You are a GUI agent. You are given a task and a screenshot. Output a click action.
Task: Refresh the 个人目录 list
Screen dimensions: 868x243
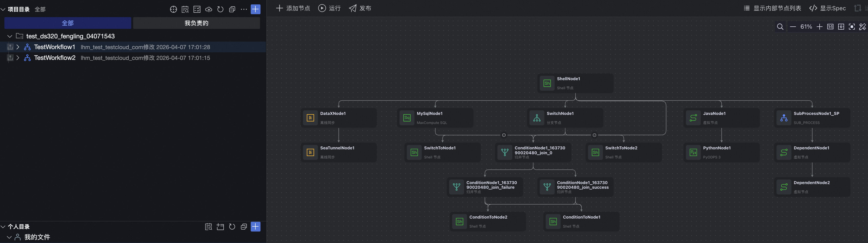(232, 227)
